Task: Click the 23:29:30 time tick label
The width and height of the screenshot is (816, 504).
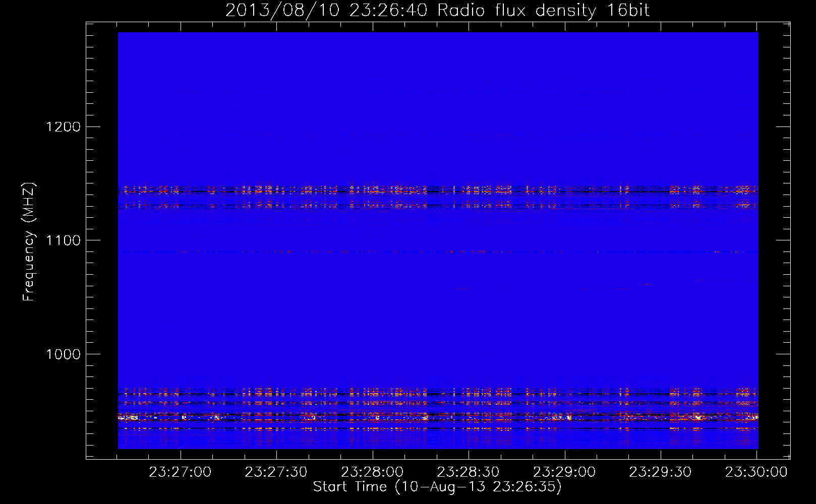Action: 660,472
